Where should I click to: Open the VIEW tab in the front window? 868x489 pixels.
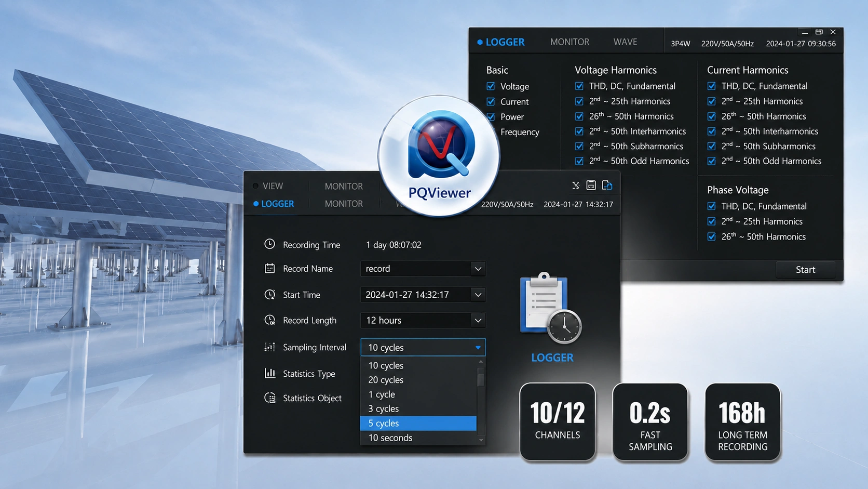point(273,186)
